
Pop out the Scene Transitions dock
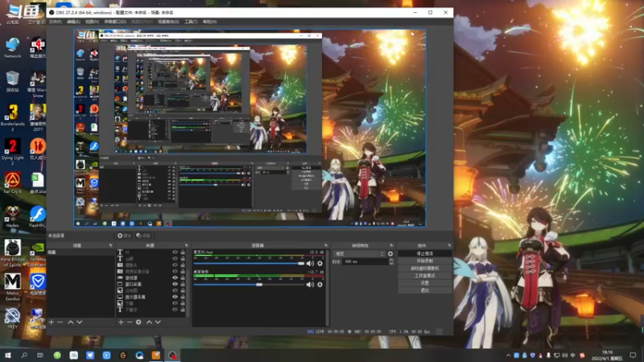(x=391, y=245)
